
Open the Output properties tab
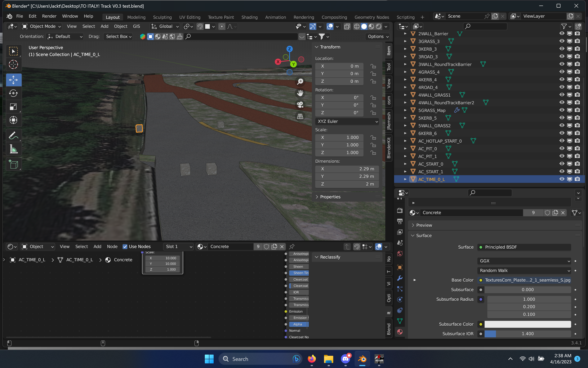coord(400,221)
